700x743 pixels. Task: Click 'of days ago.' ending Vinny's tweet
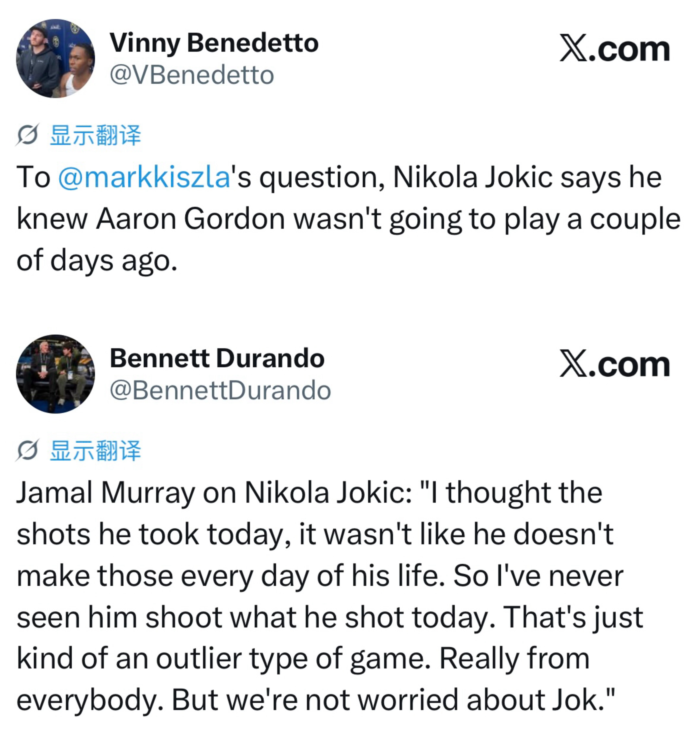97,261
